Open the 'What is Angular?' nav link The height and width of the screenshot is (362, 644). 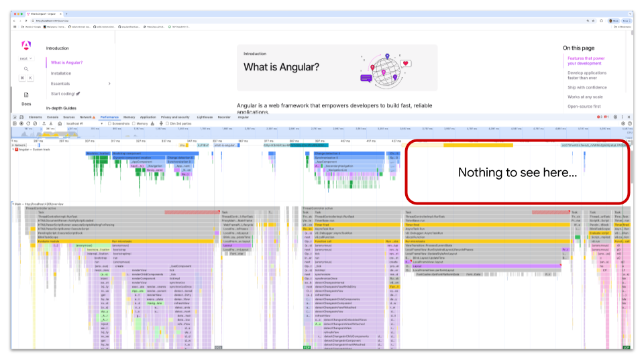coord(66,62)
